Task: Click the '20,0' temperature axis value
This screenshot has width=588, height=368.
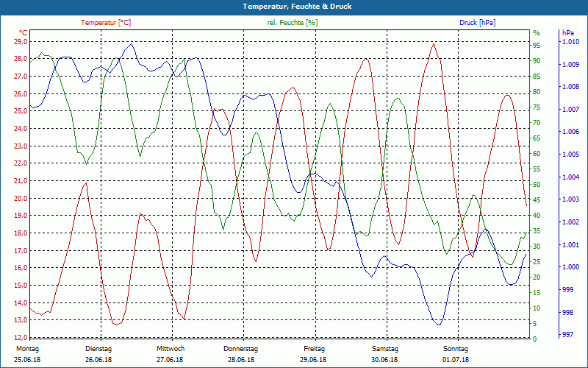Action: (21, 198)
